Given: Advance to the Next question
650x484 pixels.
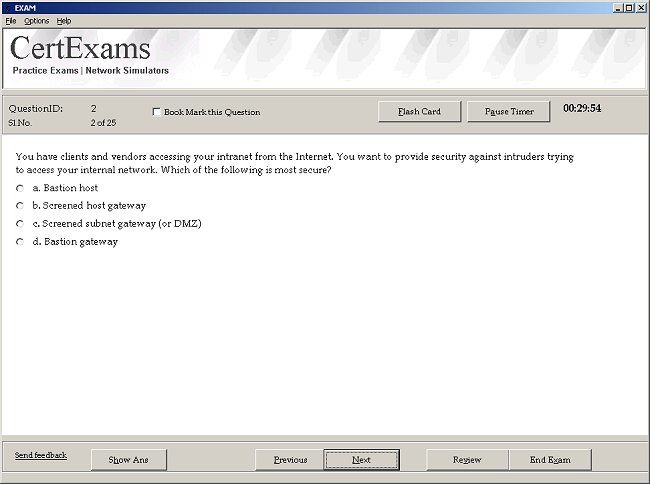Looking at the screenshot, I should tap(361, 460).
